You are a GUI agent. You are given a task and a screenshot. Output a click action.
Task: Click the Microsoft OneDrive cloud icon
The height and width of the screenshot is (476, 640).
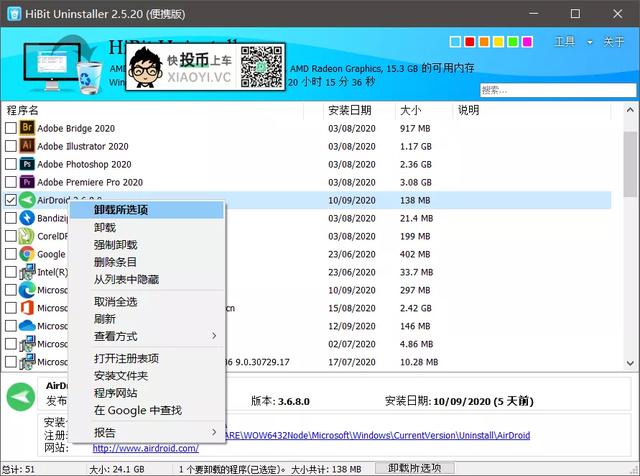(27, 325)
